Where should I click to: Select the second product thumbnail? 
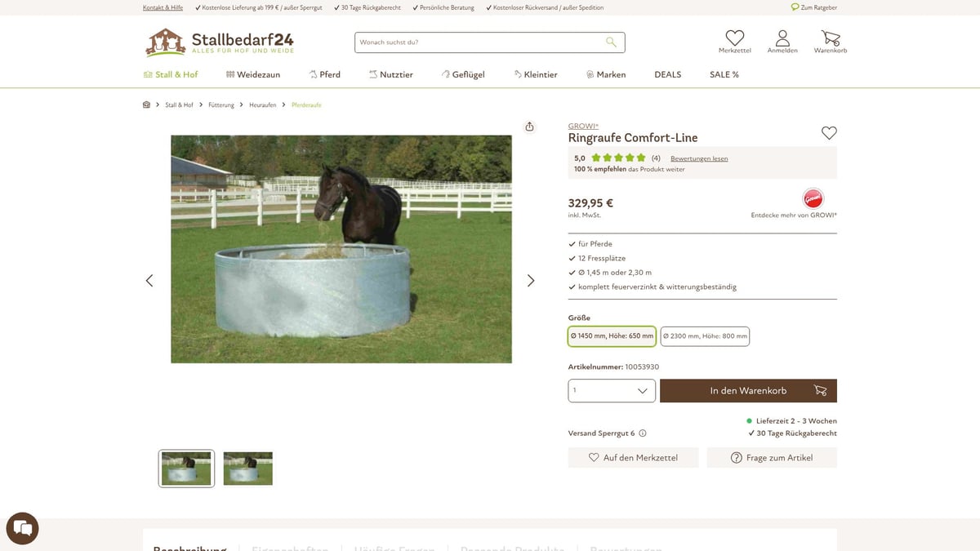coord(248,469)
